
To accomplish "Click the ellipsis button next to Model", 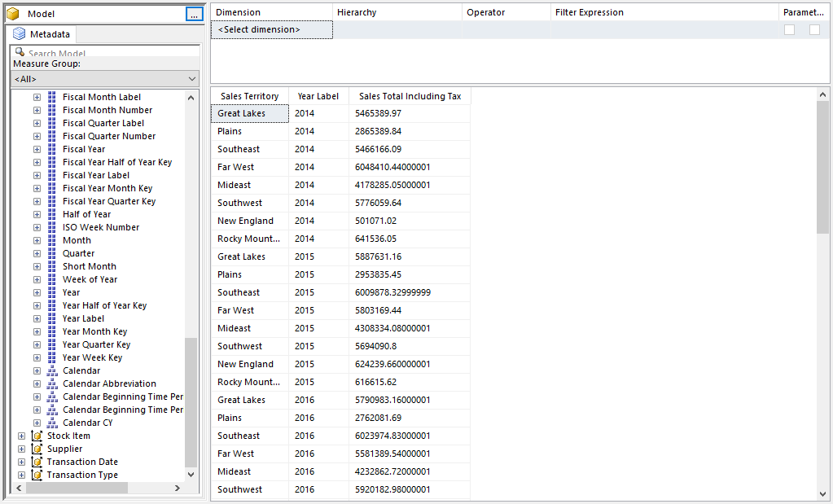I will [x=193, y=14].
